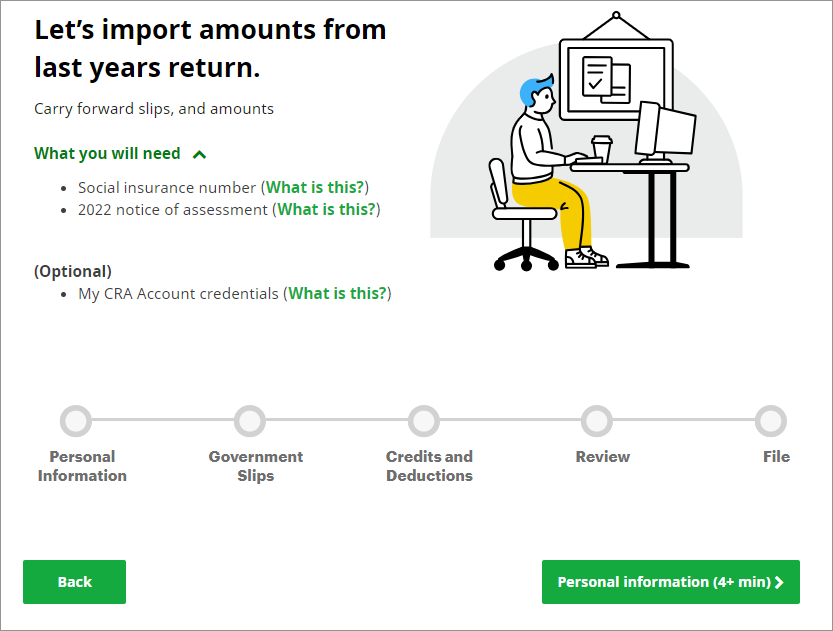Click the 'File' step label
Screen dimensions: 833x631
coord(776,457)
